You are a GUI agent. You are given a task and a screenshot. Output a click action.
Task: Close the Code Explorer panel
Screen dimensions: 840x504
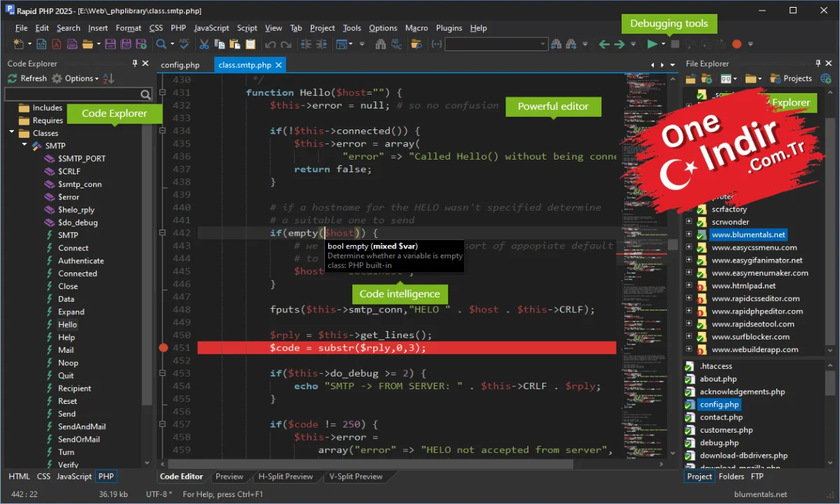point(146,63)
